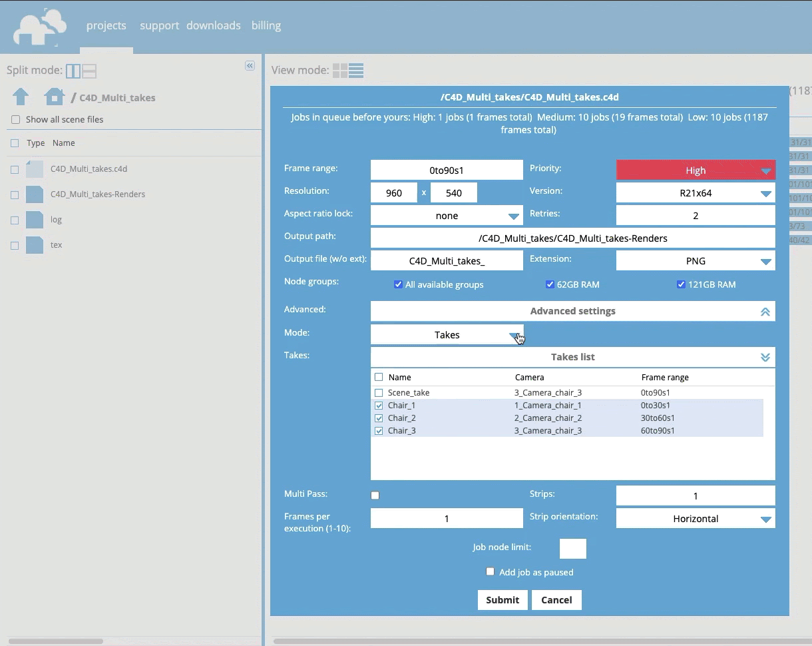Sort file list by Name column
The width and height of the screenshot is (812, 646).
(64, 143)
